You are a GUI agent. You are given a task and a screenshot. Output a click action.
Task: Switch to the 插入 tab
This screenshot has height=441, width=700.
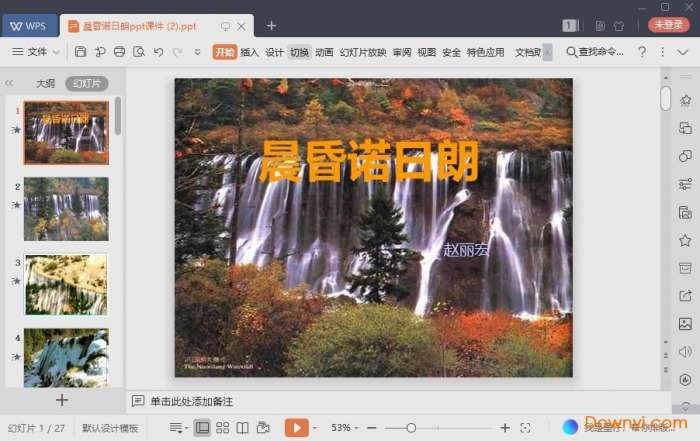pyautogui.click(x=249, y=52)
